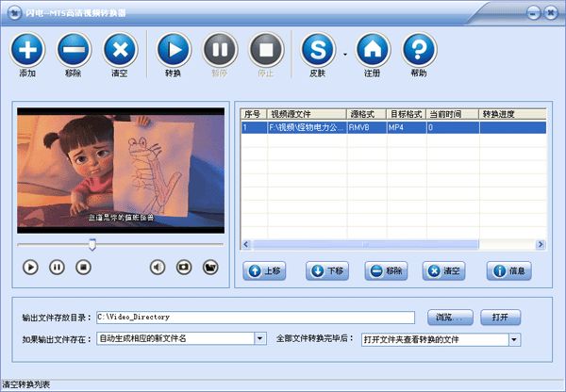Screen dimensions: 566x392
Task: Open the 如果输出文件存在 dropdown
Action: [259, 339]
